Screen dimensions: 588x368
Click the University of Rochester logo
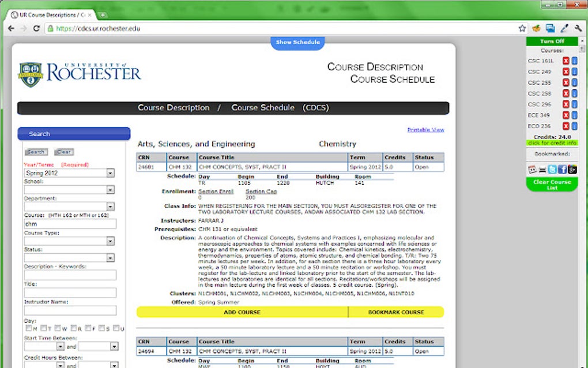(80, 74)
